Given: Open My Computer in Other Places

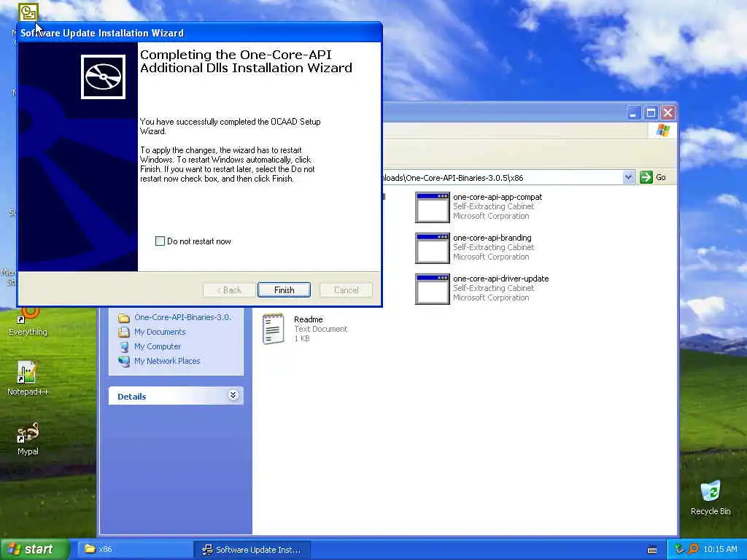Looking at the screenshot, I should (x=158, y=346).
